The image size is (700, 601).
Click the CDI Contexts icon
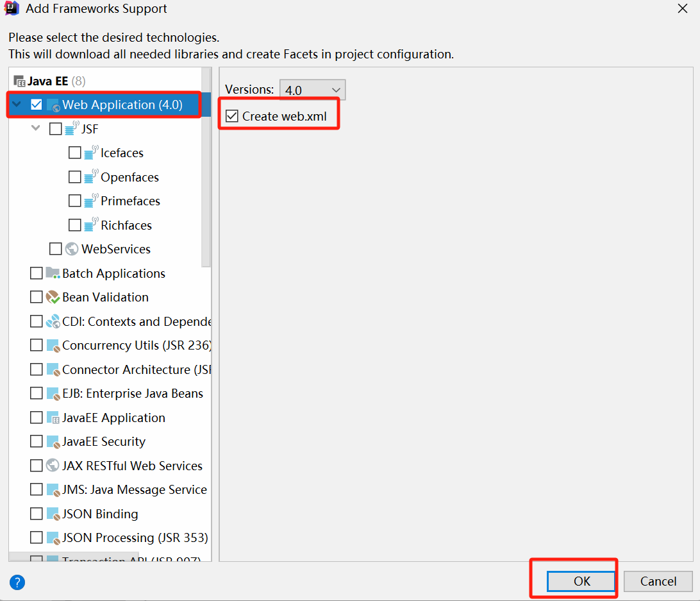point(53,321)
